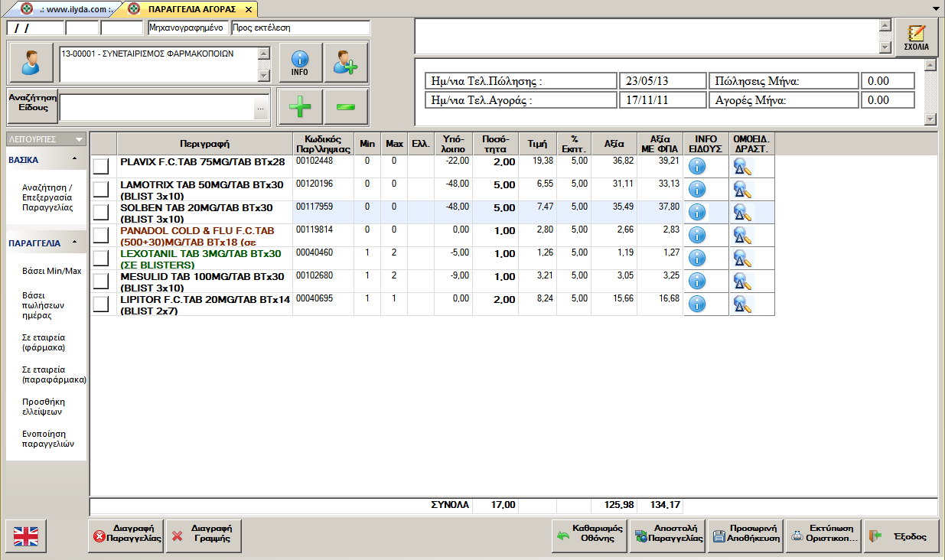Sort by the Τιμή column header
This screenshot has height=560, width=945.
tap(537, 143)
